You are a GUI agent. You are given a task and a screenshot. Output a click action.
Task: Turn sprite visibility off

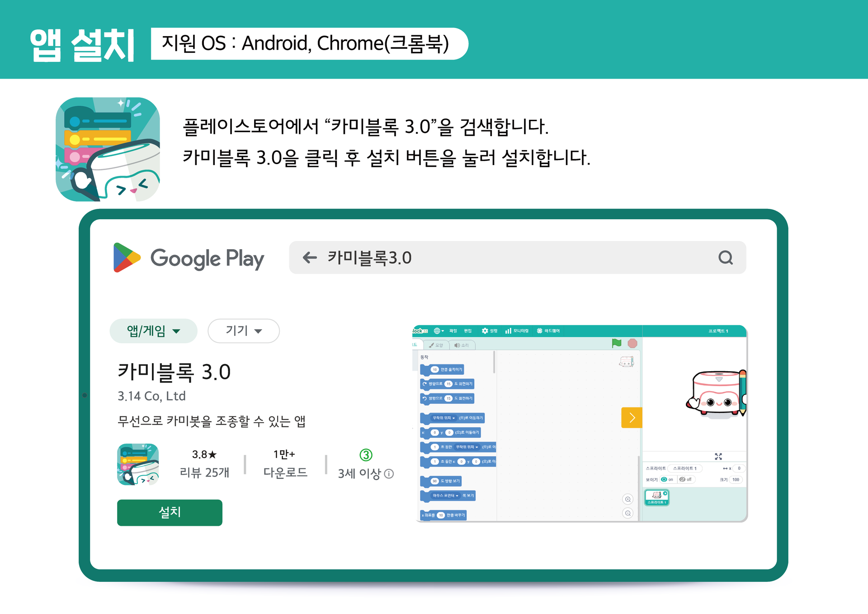tap(685, 479)
